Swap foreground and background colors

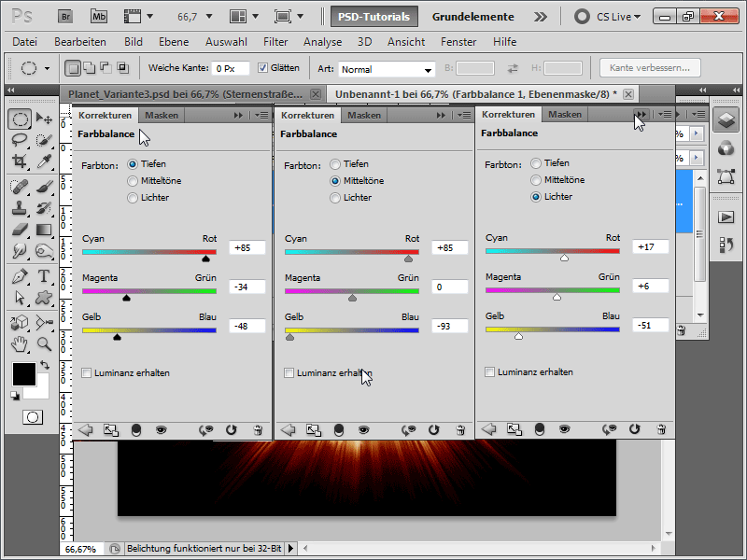pyautogui.click(x=44, y=365)
